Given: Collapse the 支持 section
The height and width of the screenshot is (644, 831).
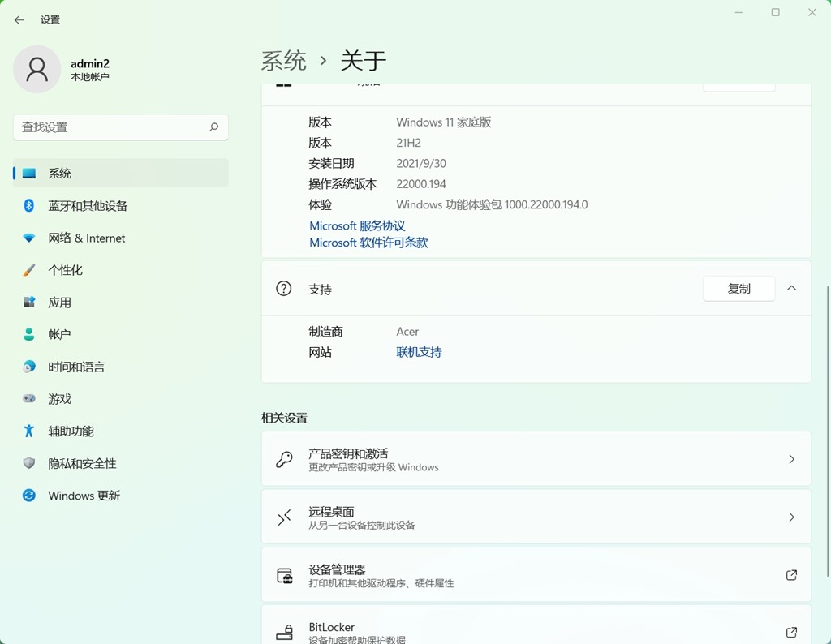Looking at the screenshot, I should click(x=791, y=288).
